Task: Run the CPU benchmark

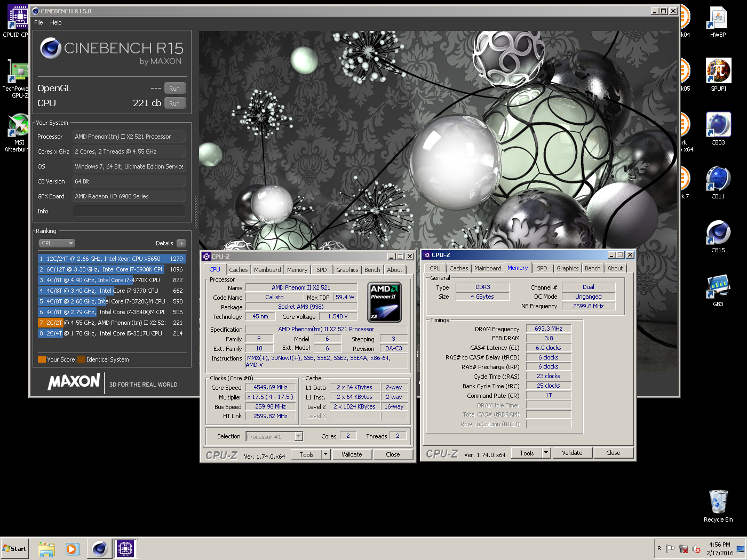Action: [x=174, y=103]
